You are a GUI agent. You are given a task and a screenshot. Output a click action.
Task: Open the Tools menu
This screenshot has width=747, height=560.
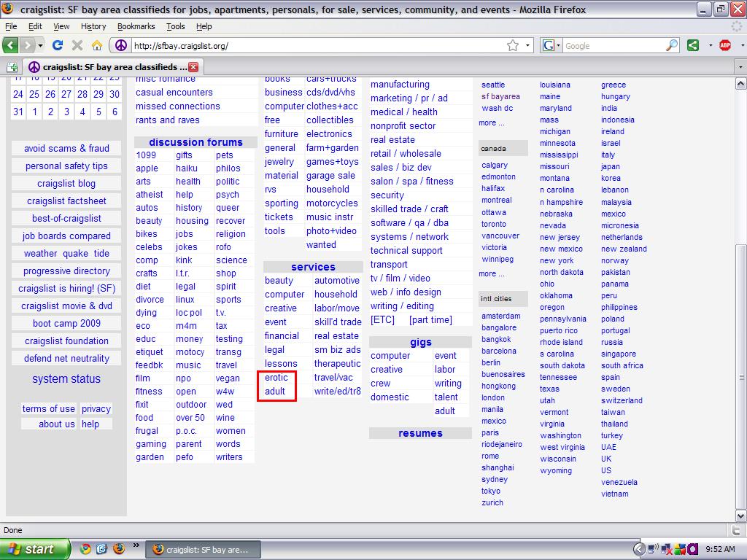pos(175,26)
